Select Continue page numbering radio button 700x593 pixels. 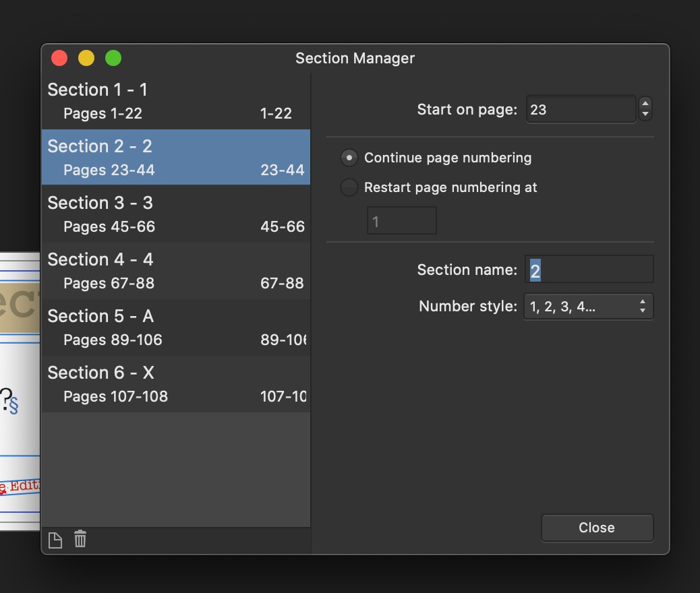pyautogui.click(x=349, y=158)
